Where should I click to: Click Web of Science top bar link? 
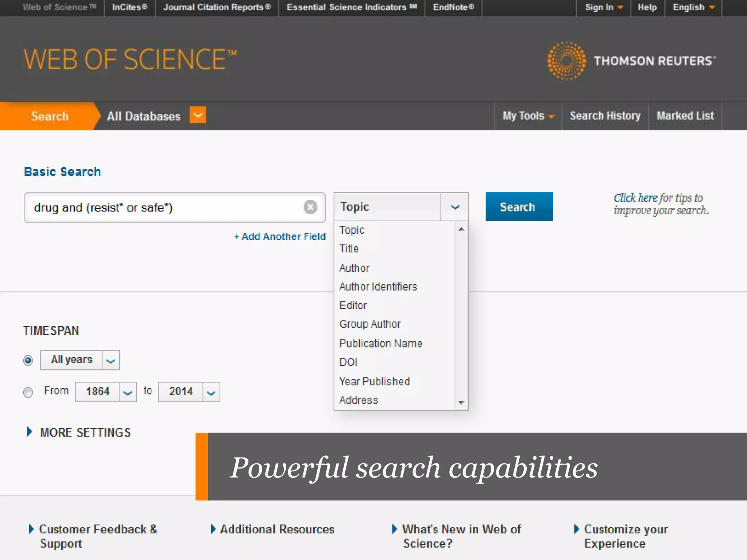[59, 7]
